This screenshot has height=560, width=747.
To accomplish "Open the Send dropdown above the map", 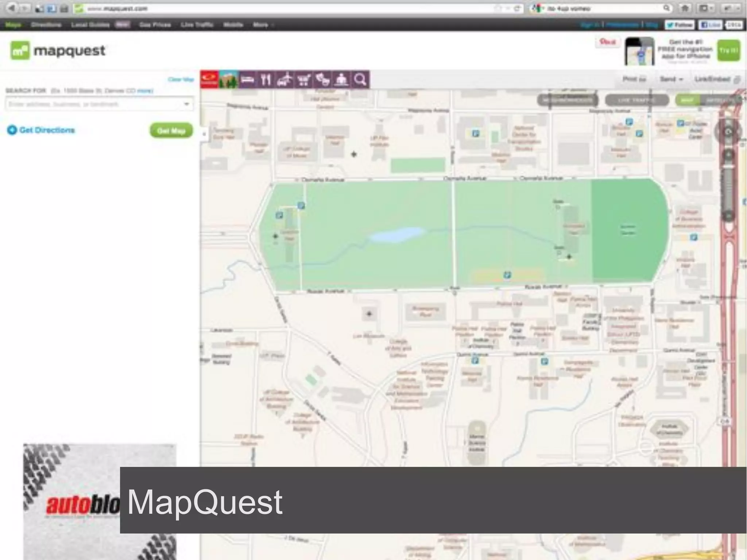I will (671, 79).
